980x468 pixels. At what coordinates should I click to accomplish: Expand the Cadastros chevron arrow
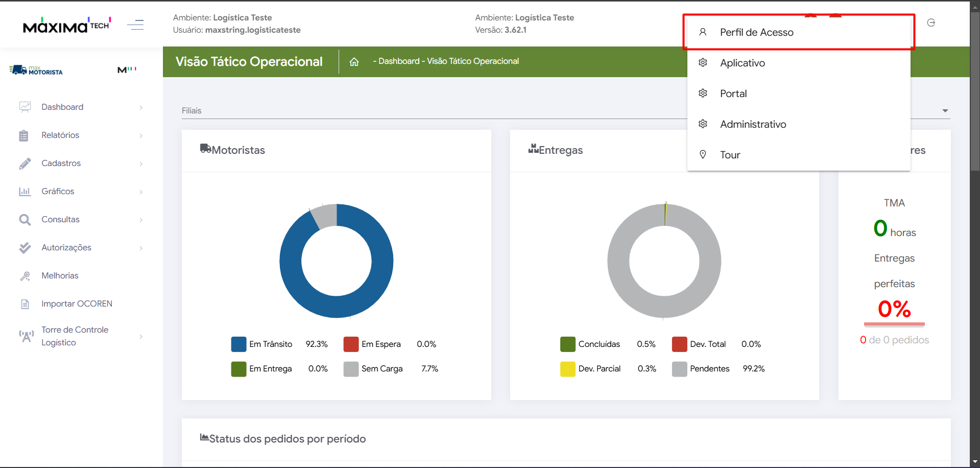[x=141, y=163]
